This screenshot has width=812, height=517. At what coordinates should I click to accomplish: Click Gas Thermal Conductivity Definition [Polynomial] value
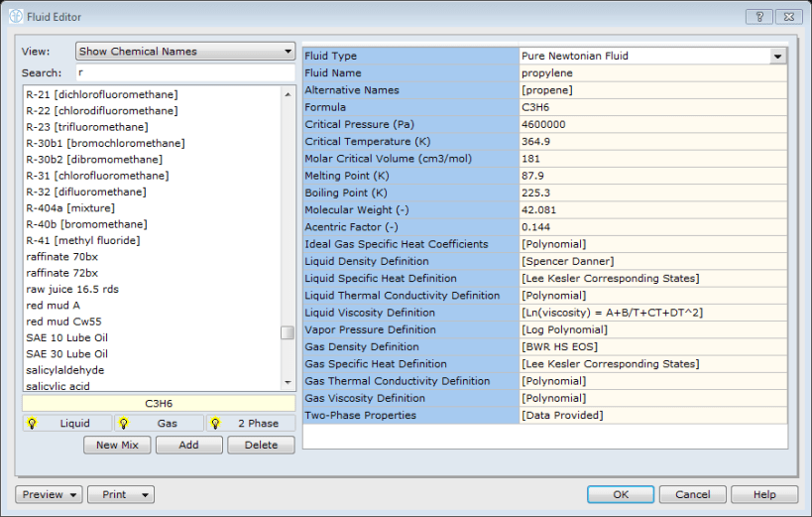click(653, 381)
